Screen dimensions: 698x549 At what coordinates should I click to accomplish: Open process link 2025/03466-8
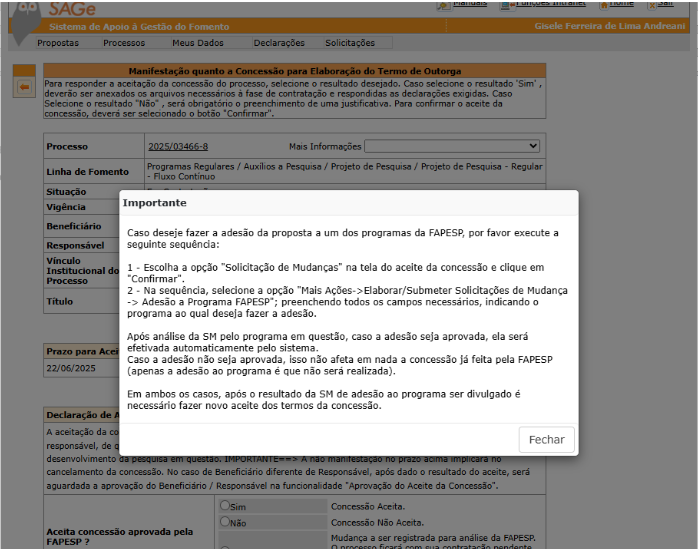pos(177,147)
